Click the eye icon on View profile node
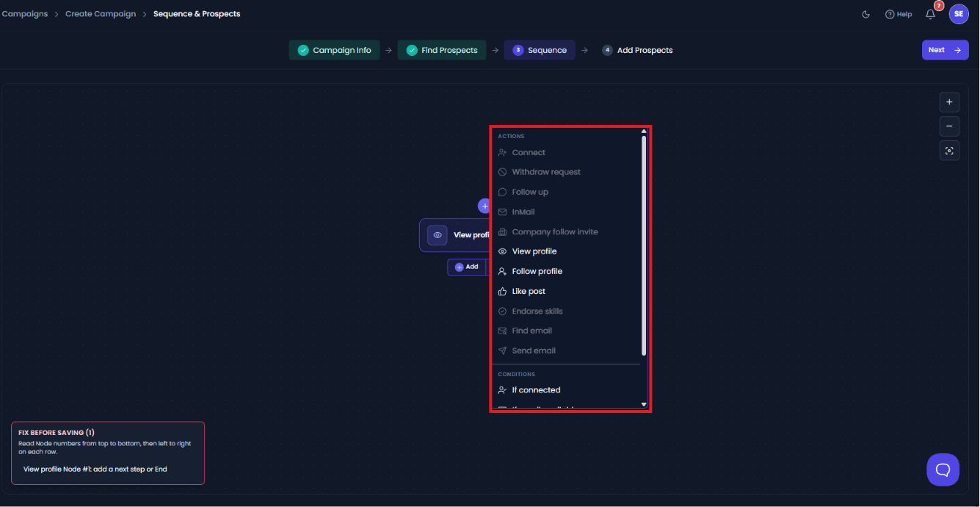 pos(438,235)
